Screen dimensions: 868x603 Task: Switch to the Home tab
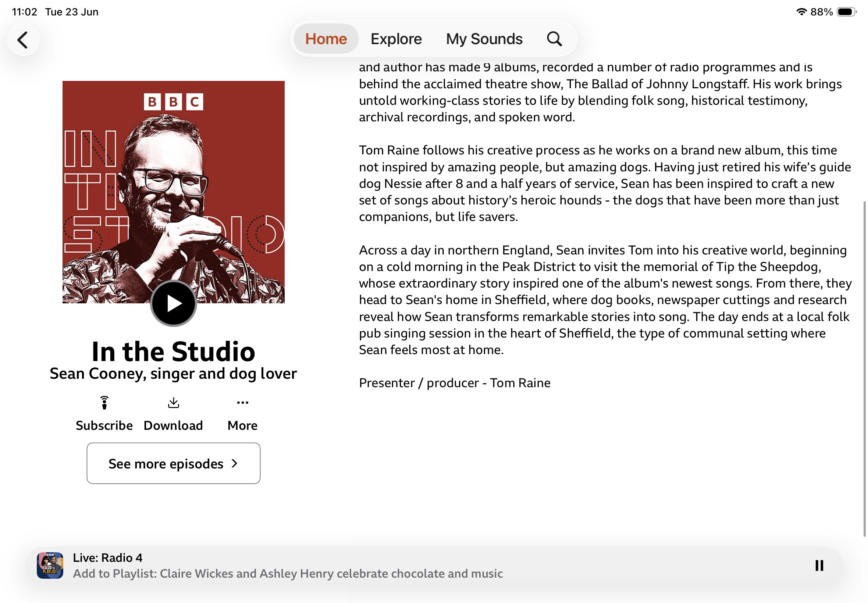click(x=326, y=39)
